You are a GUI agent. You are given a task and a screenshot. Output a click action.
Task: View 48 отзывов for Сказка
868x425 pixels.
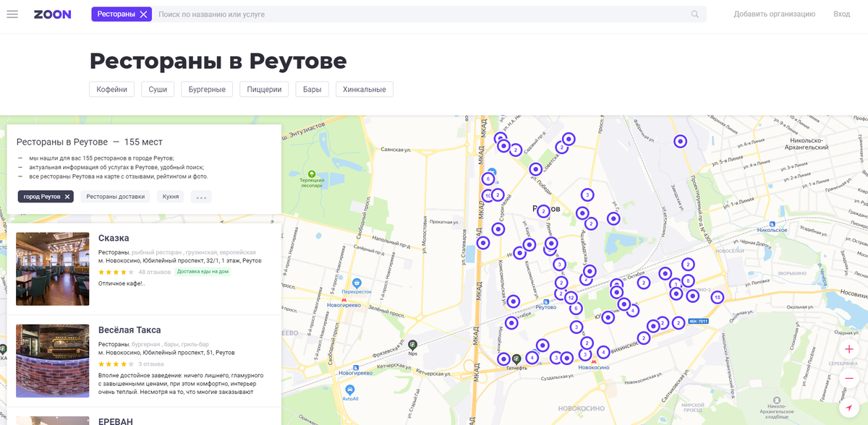(x=154, y=272)
